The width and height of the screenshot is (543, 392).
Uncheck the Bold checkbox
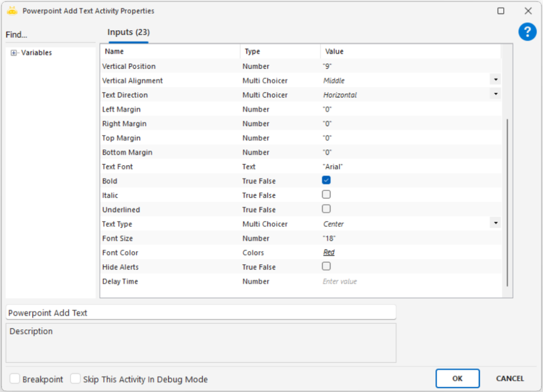pyautogui.click(x=327, y=181)
